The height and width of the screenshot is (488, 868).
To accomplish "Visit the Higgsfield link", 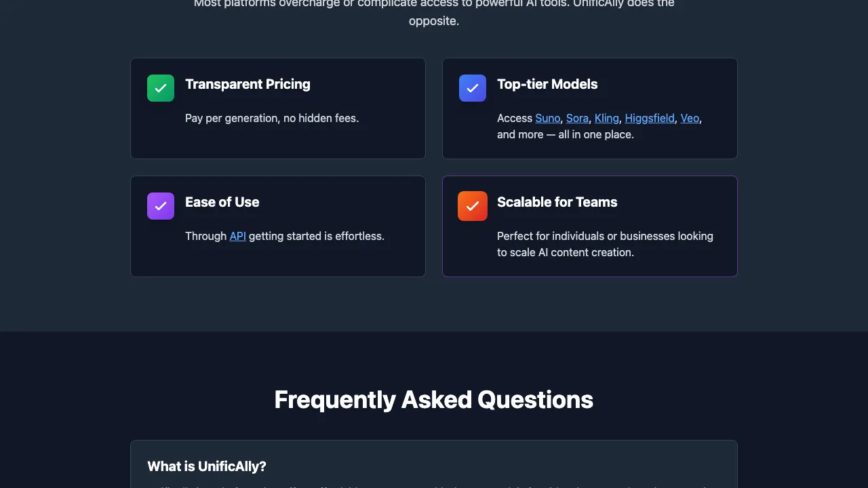I will [650, 118].
